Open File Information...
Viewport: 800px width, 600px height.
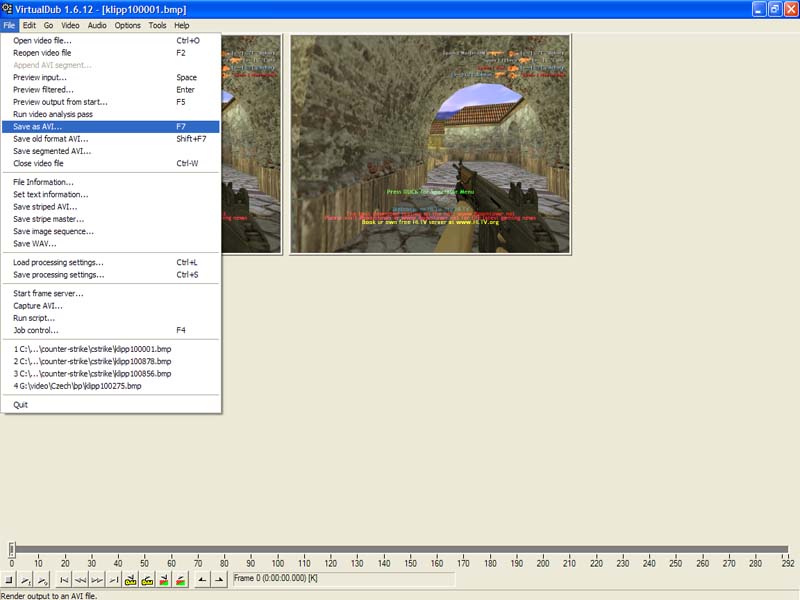point(111,182)
